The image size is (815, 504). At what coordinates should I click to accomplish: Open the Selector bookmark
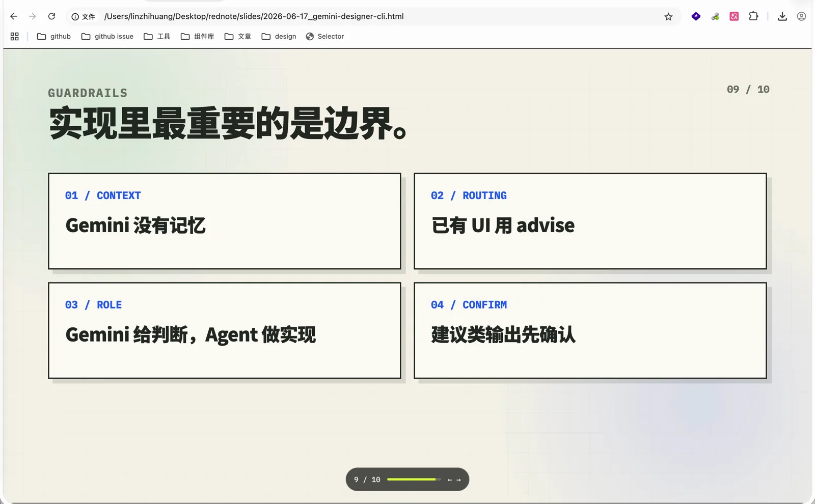(325, 36)
